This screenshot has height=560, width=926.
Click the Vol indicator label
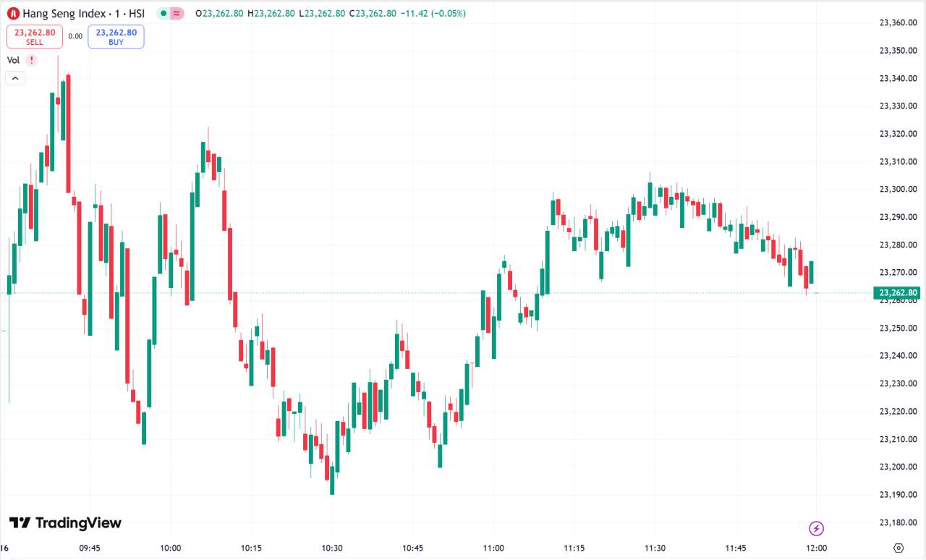click(x=13, y=60)
